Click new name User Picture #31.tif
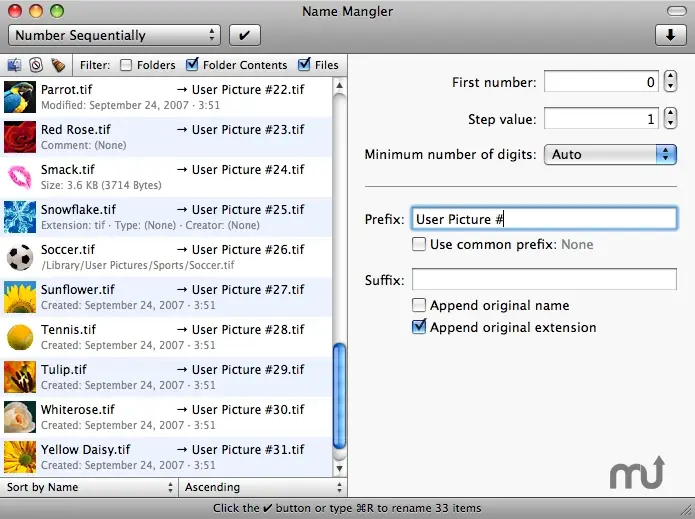The image size is (695, 519). click(248, 449)
